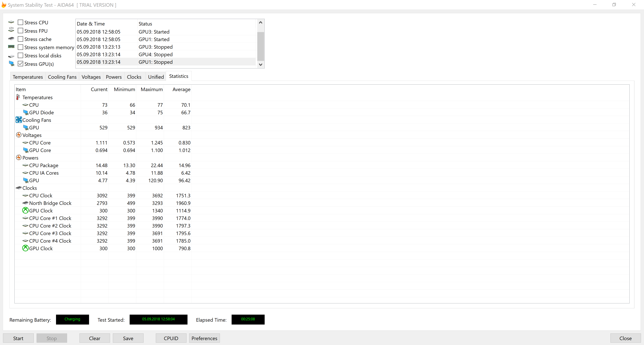The width and height of the screenshot is (644, 345).
Task: Open the Powers tab
Action: (x=114, y=77)
